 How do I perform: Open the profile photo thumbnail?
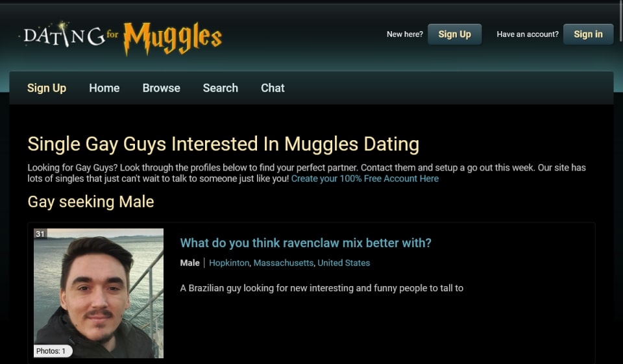99,293
